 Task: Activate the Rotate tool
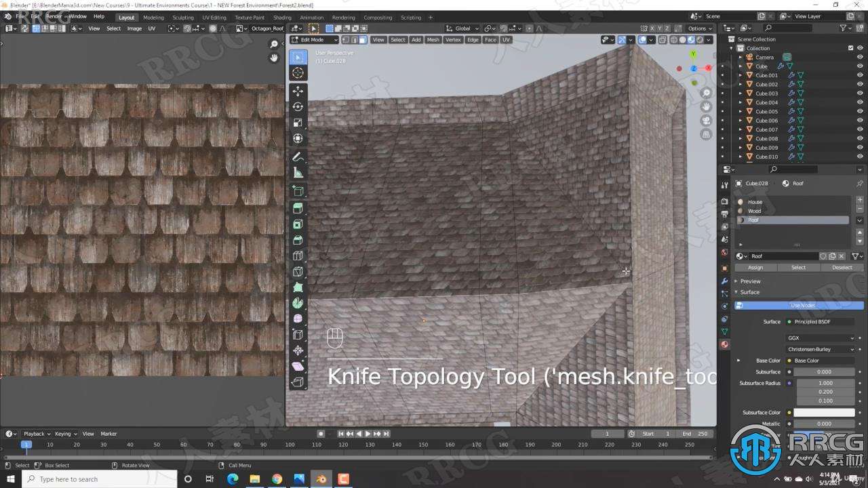[298, 107]
